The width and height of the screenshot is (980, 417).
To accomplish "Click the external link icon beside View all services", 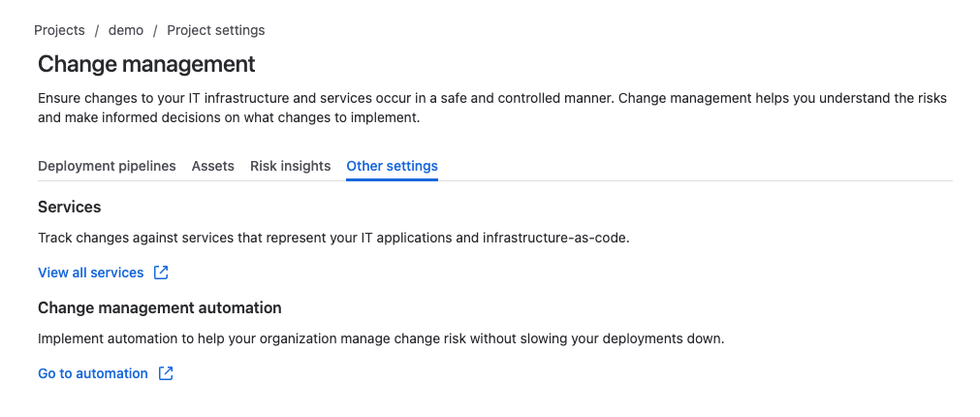I will 161,273.
